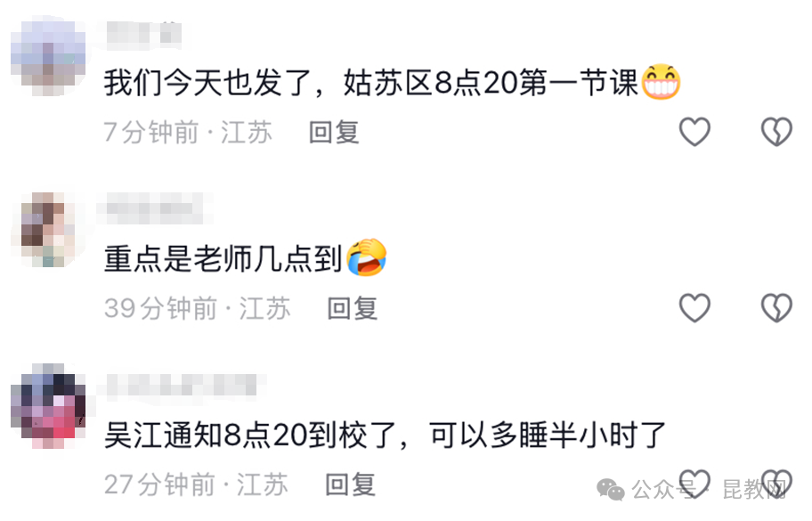
Task: Tap broken heart on 重点是老师几点到 comment
Action: 776,307
